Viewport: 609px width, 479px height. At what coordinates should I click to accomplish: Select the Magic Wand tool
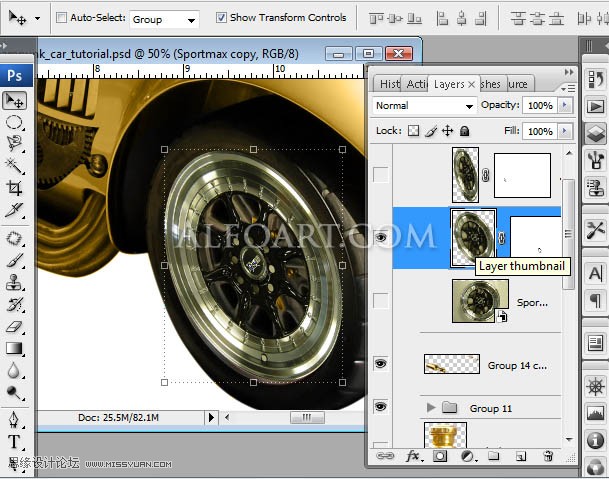coord(15,165)
